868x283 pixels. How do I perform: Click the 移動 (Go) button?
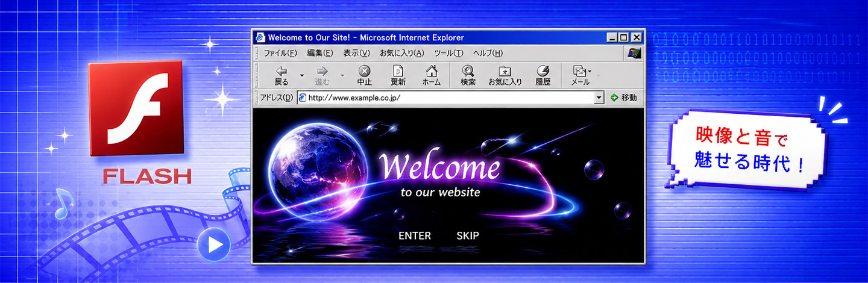624,98
